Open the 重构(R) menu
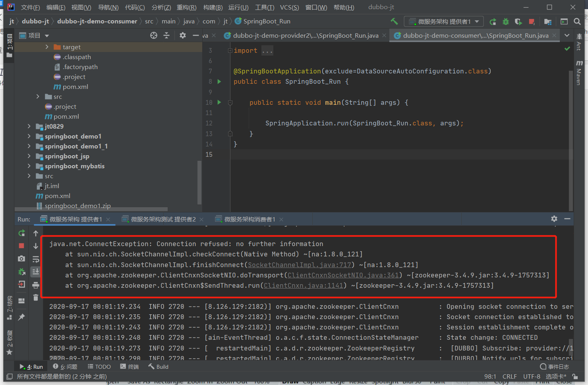This screenshot has width=588, height=385. pyautogui.click(x=187, y=7)
